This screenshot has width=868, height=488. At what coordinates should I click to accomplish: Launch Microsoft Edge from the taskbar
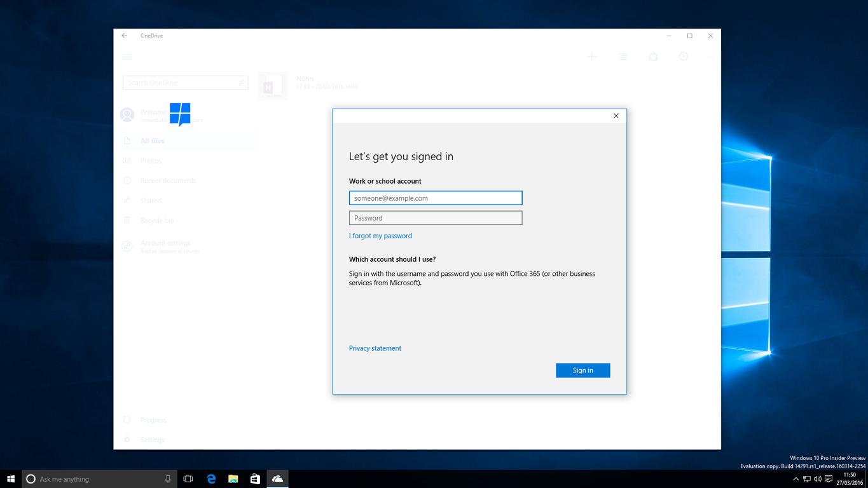[x=211, y=479]
